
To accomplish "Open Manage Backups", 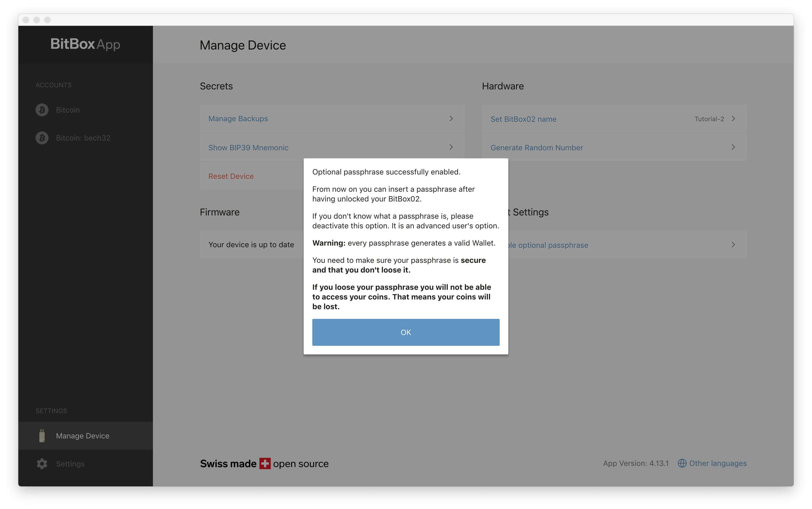I will [332, 118].
